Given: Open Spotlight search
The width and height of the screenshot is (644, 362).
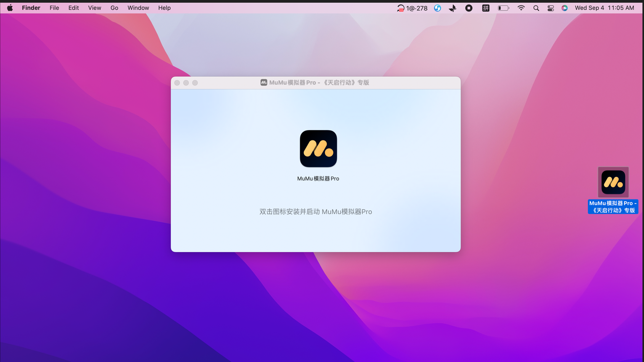Looking at the screenshot, I should tap(536, 8).
